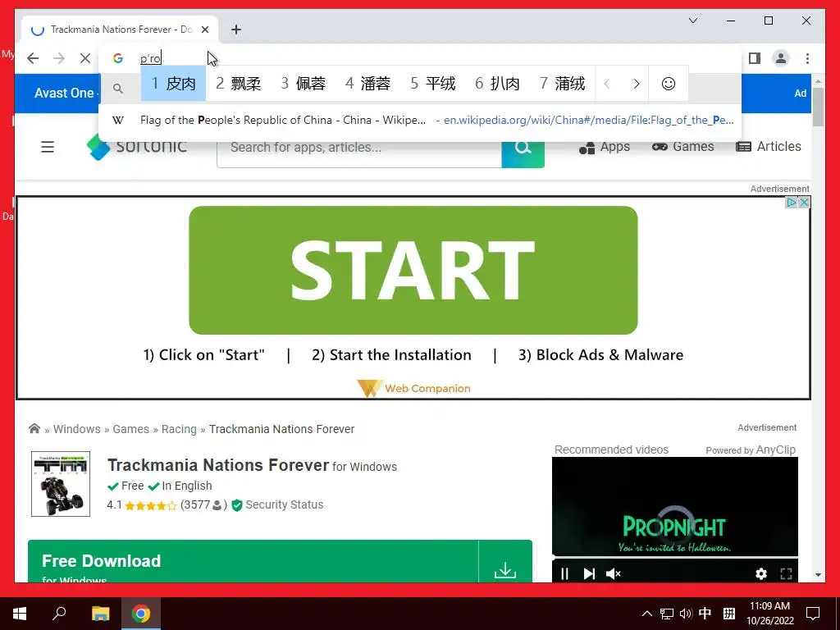Go back to the previous browser page

click(x=33, y=58)
